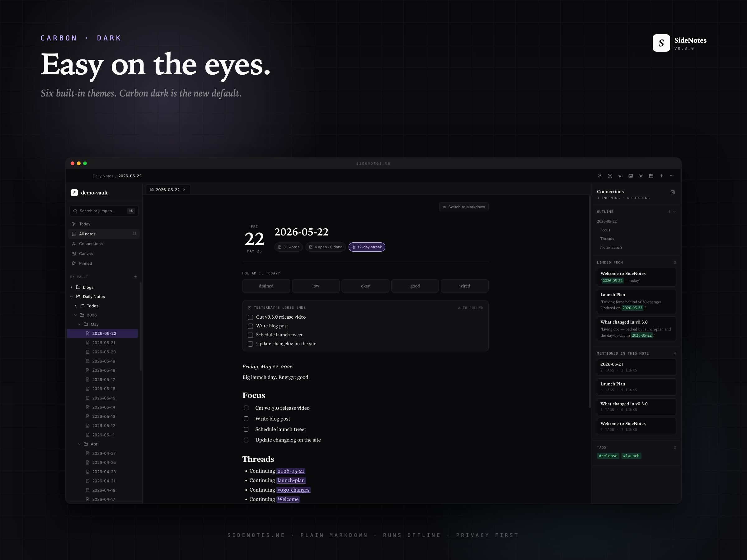Screen dimensions: 747x560
Task: Open All notes in the sidebar
Action: (104, 234)
